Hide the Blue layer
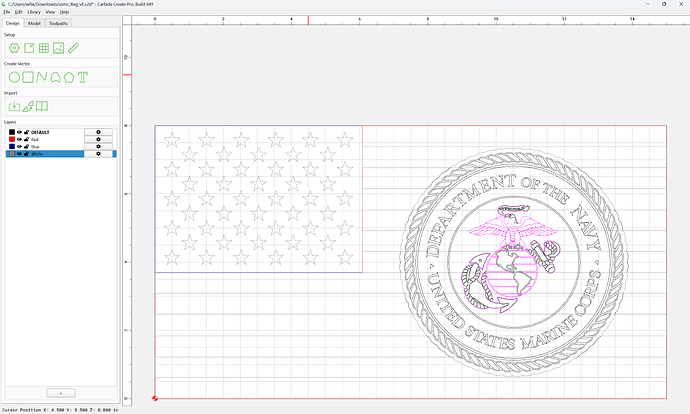The image size is (690, 414). tap(19, 147)
